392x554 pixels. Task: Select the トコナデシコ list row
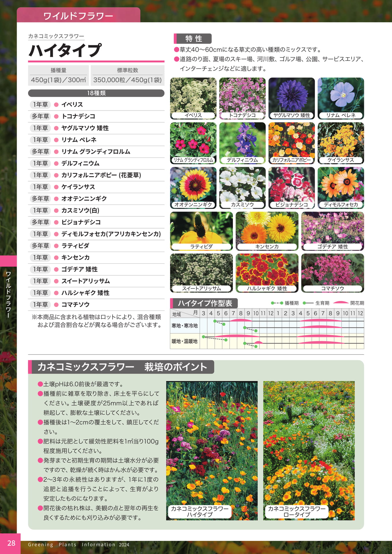click(x=96, y=116)
